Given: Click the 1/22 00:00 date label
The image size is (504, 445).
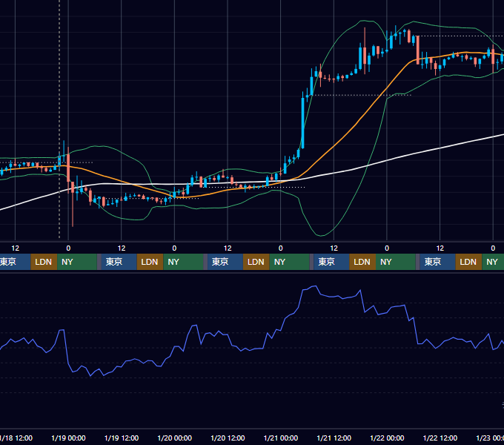Looking at the screenshot, I should tap(387, 438).
